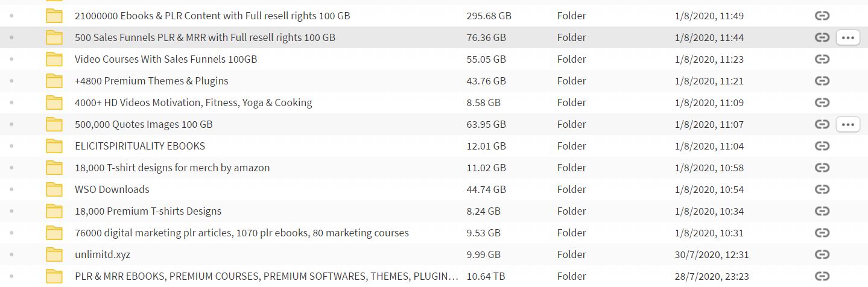
Task: Select bullet dot beside 500,000 Quotes Images row
Action: point(11,124)
